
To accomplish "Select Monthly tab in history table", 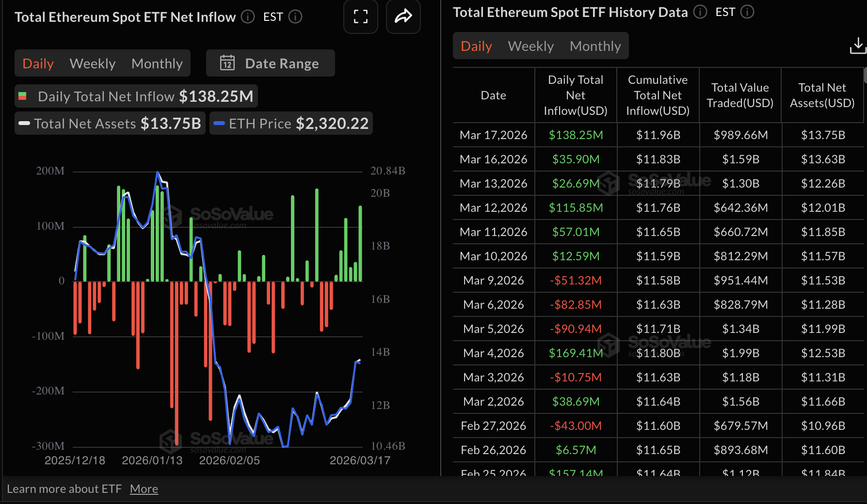I will tap(595, 46).
